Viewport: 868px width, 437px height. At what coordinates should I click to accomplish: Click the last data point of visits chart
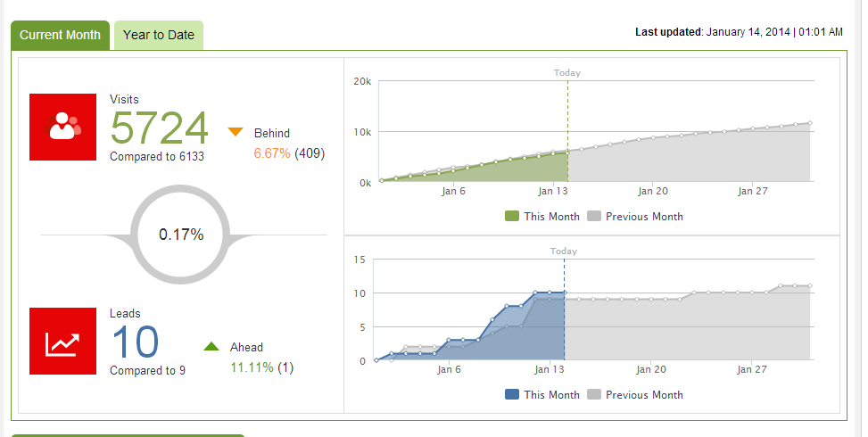coord(810,123)
